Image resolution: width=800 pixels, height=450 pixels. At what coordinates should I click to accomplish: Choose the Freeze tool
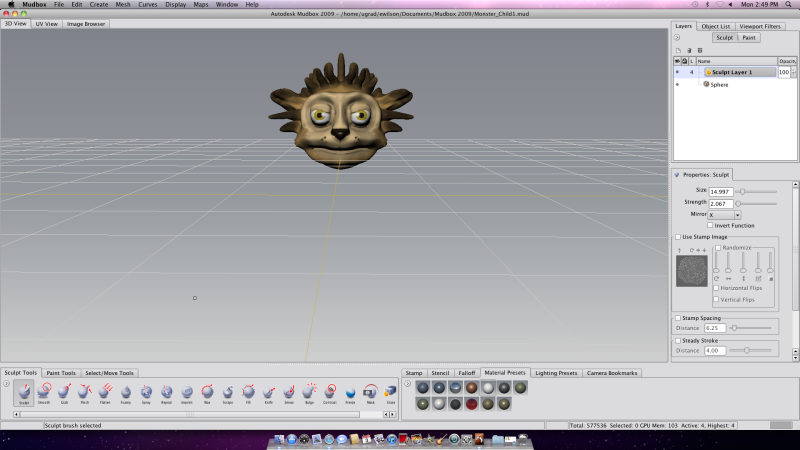click(350, 392)
